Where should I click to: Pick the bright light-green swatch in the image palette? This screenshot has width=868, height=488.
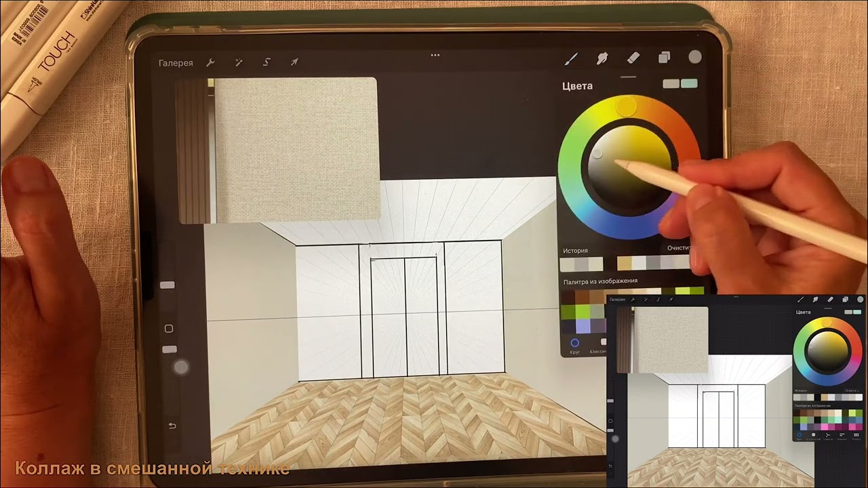[x=583, y=311]
